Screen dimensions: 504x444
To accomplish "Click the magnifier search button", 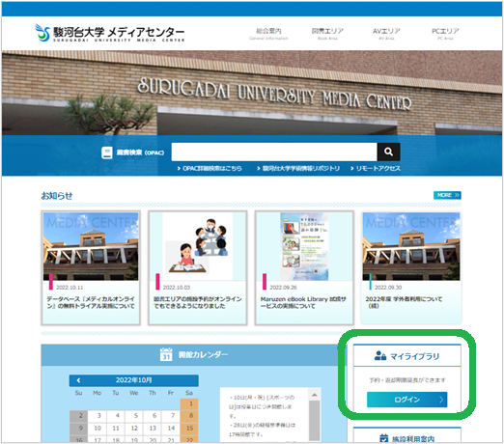I will click(389, 152).
